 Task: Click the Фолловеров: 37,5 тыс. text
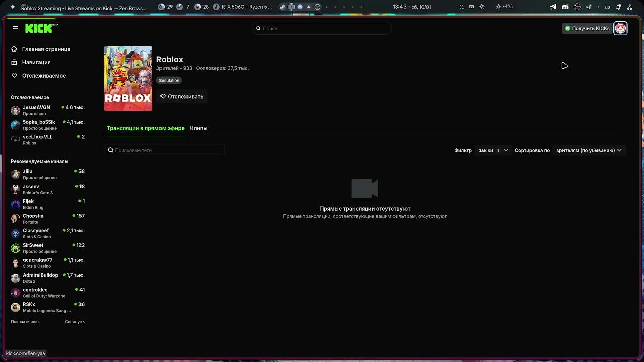[222, 68]
